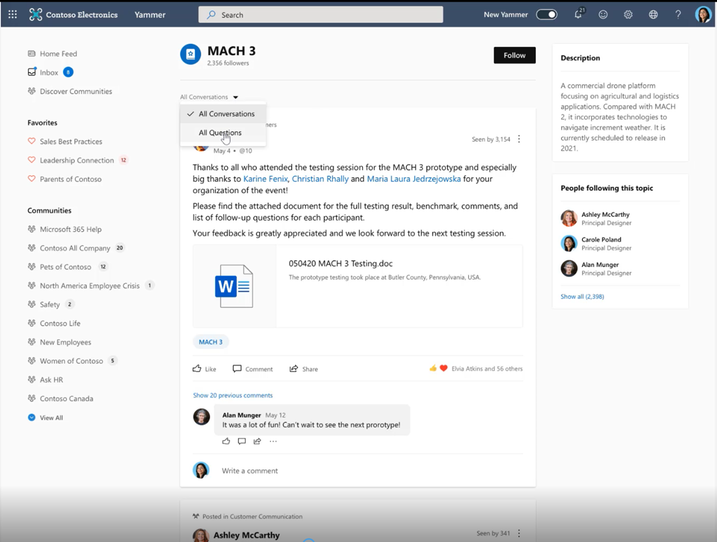
Task: Click the reaction emojis on the post
Action: pyautogui.click(x=438, y=368)
